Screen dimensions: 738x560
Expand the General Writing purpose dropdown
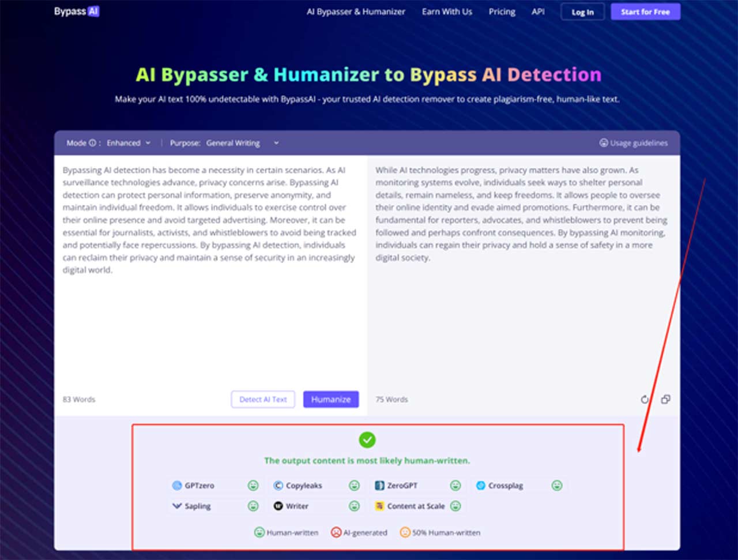242,143
